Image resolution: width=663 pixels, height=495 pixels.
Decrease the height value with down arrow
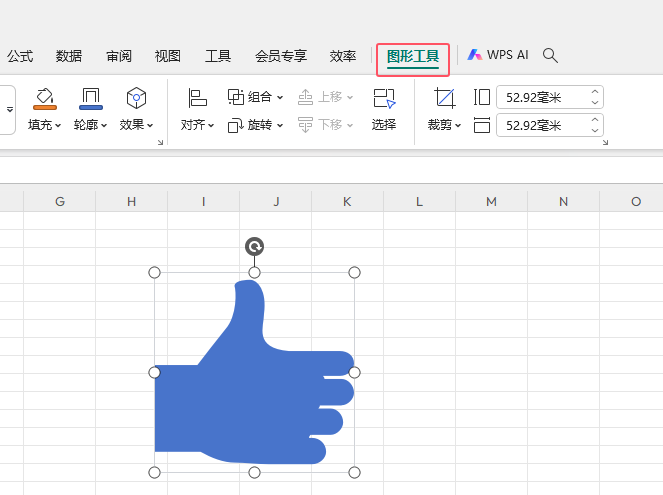[x=595, y=102]
